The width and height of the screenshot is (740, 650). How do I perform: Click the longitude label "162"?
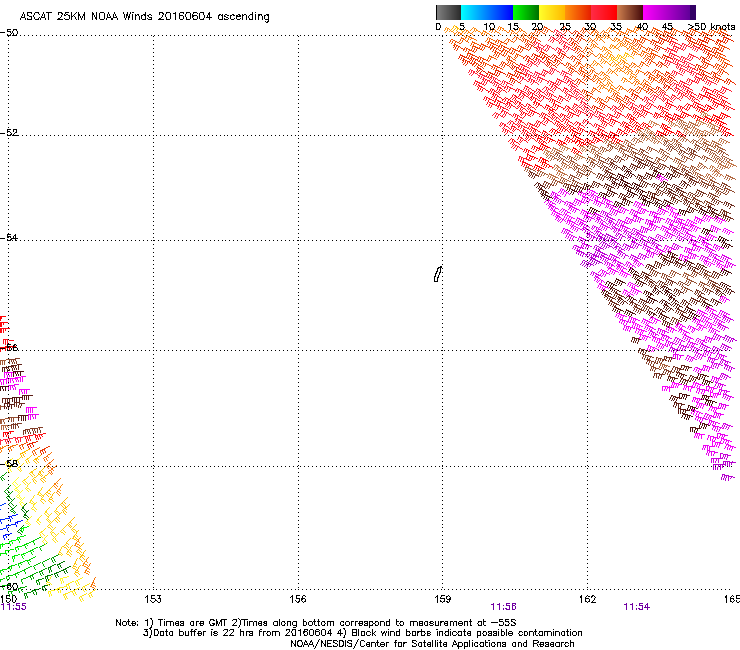(x=587, y=599)
